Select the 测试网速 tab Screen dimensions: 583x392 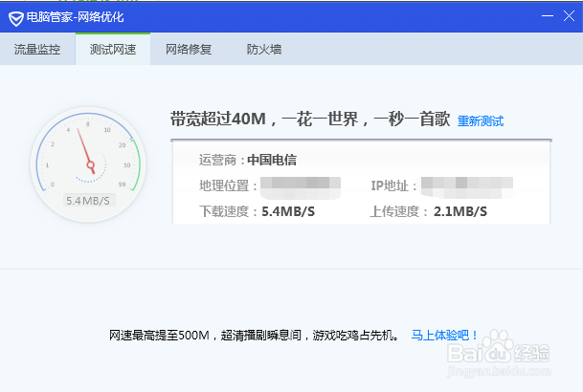tap(113, 49)
